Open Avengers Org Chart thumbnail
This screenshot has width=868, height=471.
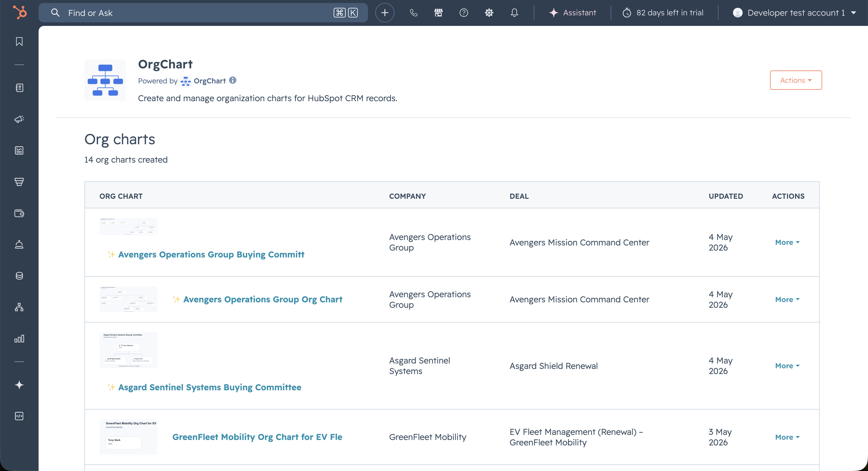pyautogui.click(x=128, y=300)
